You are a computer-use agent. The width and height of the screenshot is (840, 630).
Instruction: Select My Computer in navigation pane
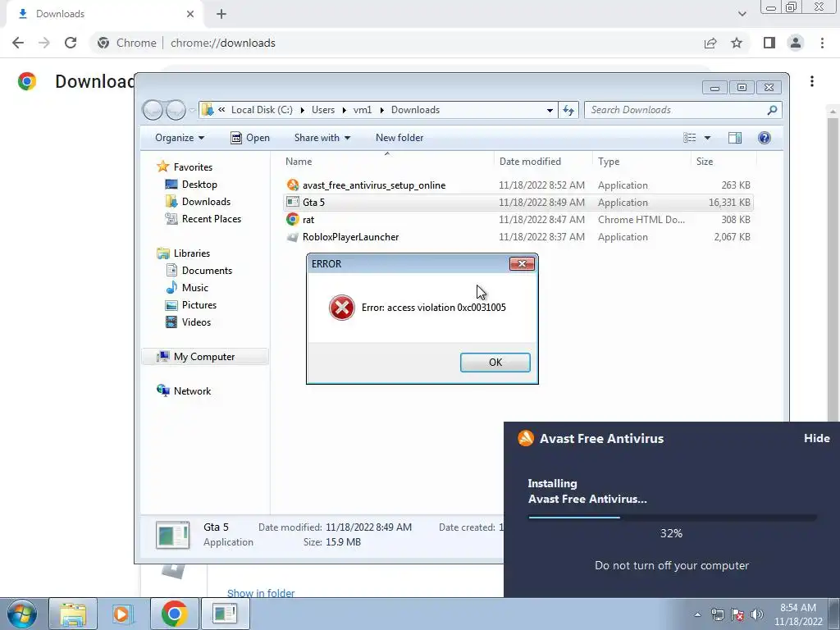point(204,357)
